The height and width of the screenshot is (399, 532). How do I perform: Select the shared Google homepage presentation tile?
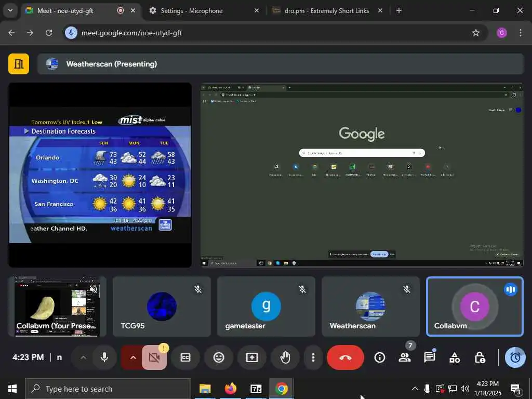pyautogui.click(x=362, y=175)
